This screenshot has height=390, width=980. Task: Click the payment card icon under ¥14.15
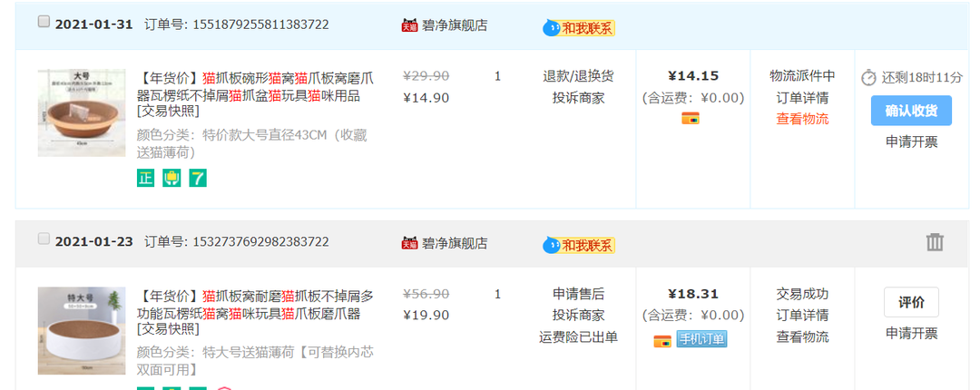coord(690,118)
